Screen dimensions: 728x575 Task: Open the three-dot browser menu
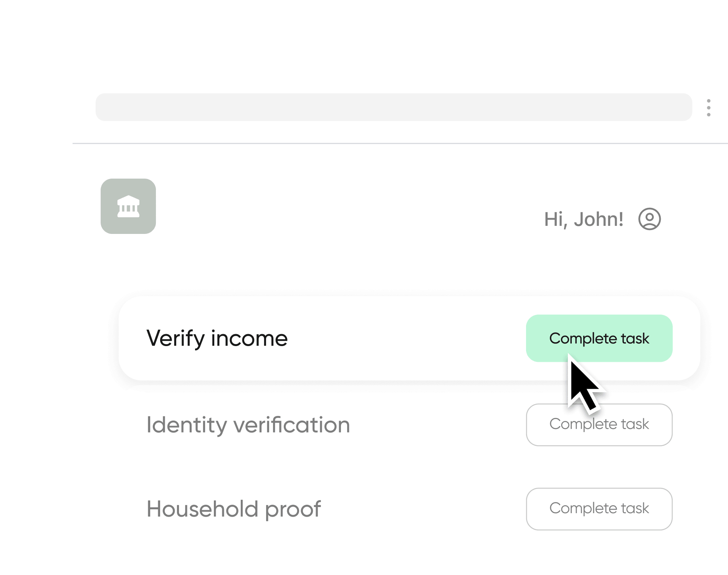point(708,108)
